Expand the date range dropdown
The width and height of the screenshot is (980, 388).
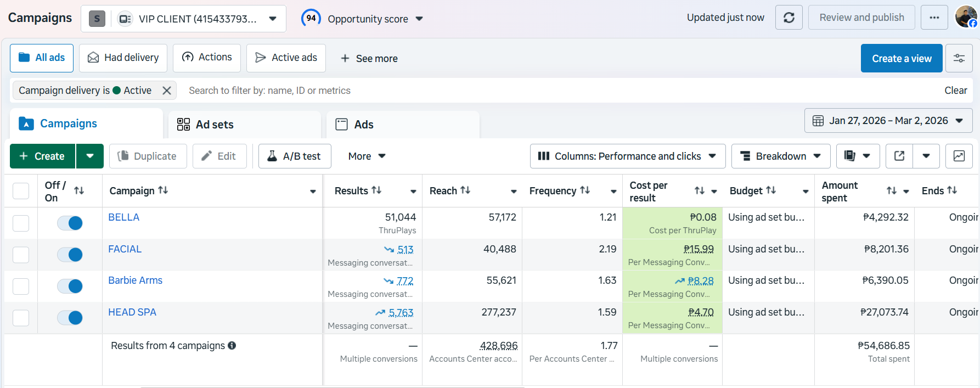pyautogui.click(x=888, y=121)
